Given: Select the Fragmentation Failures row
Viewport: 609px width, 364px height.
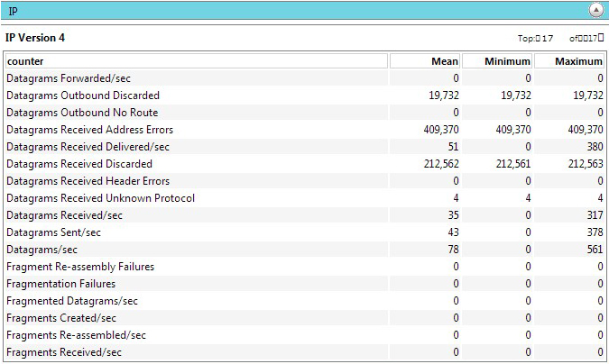Looking at the screenshot, I should 305,284.
